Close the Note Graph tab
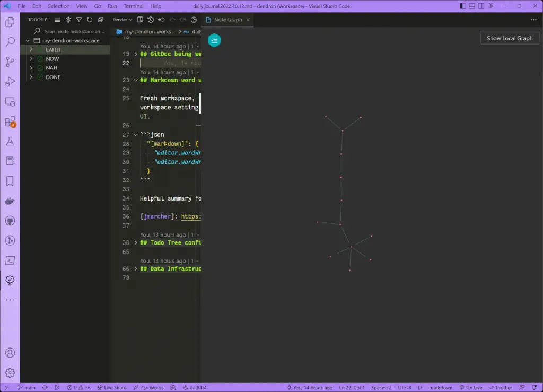543x392 pixels. [x=248, y=20]
